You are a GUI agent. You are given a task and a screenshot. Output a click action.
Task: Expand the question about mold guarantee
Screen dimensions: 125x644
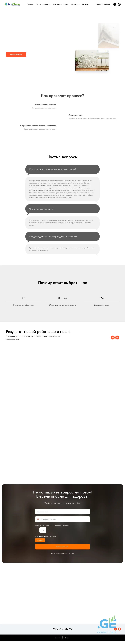[x=62, y=169]
